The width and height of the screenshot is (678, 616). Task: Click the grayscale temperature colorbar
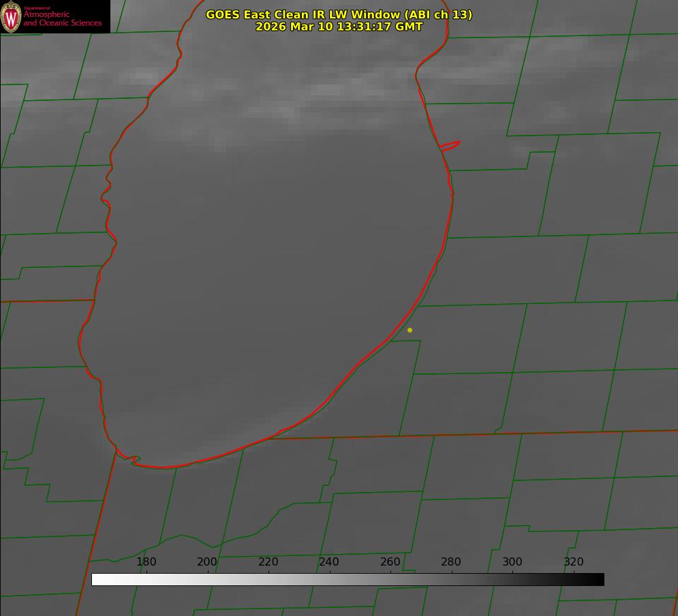click(348, 579)
